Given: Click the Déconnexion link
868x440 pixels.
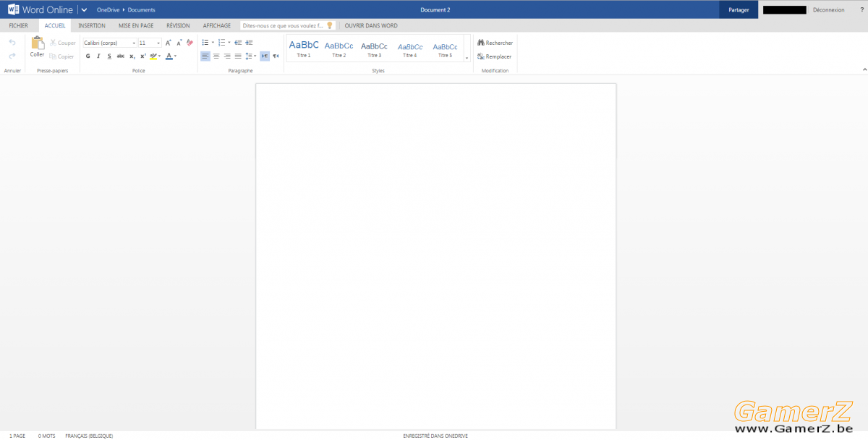Looking at the screenshot, I should pyautogui.click(x=828, y=10).
